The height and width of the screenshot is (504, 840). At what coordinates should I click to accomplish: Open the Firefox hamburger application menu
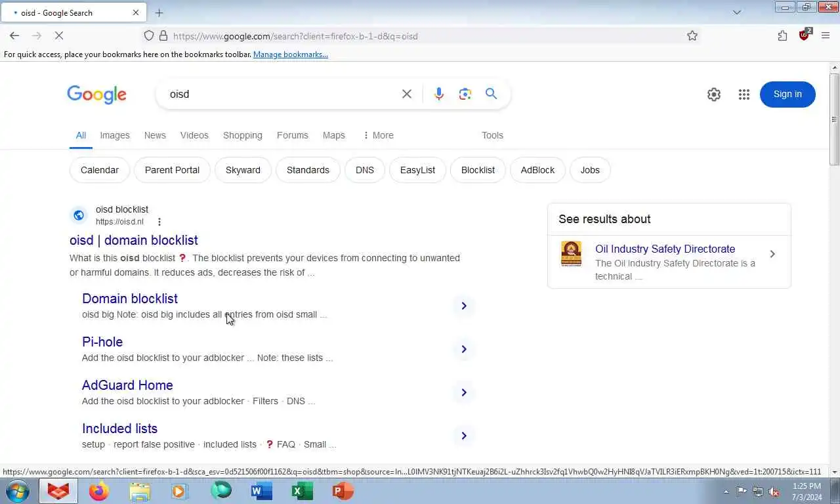(826, 36)
